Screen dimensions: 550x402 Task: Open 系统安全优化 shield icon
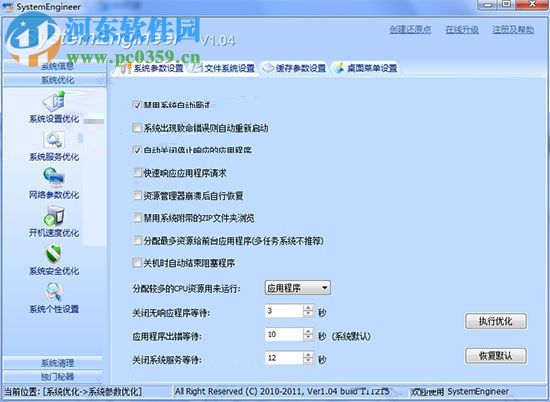click(x=54, y=254)
